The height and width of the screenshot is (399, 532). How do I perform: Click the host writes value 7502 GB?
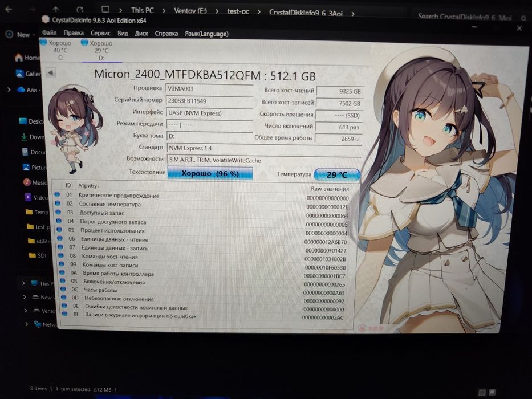pyautogui.click(x=339, y=103)
